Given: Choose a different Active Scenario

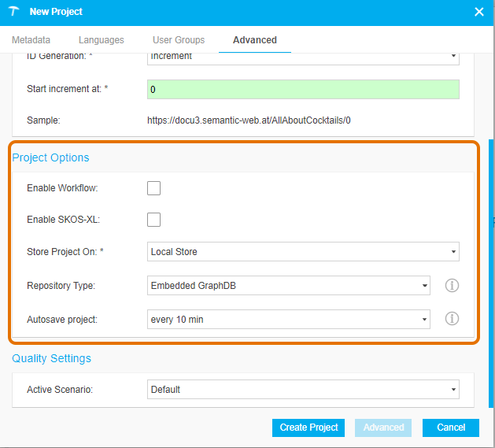Looking at the screenshot, I should pyautogui.click(x=303, y=389).
